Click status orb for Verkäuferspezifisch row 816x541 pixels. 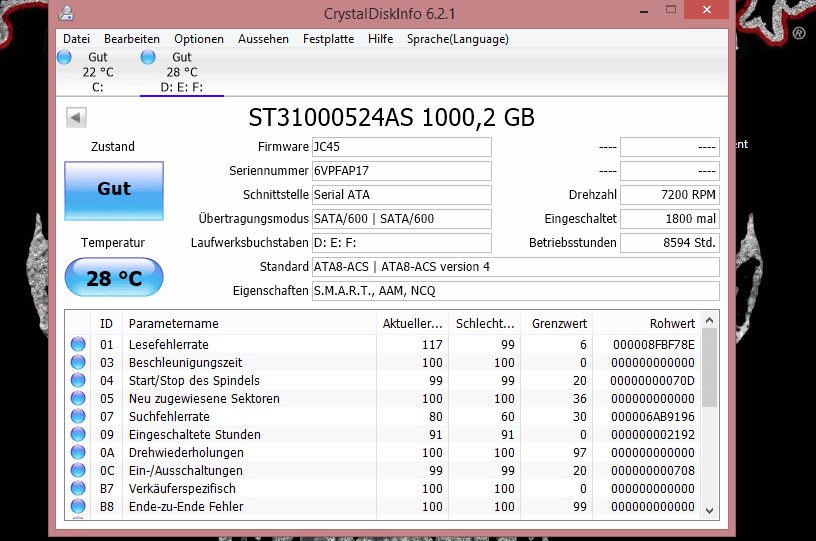78,488
